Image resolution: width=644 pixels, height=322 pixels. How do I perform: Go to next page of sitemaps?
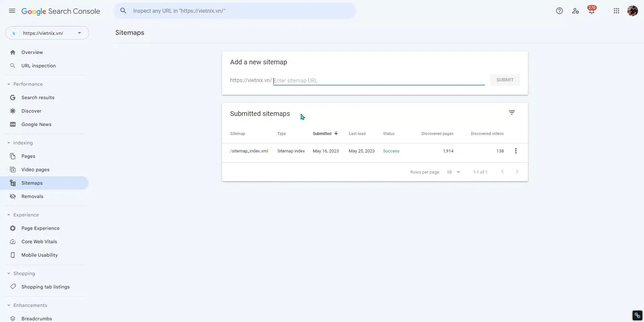(x=517, y=172)
